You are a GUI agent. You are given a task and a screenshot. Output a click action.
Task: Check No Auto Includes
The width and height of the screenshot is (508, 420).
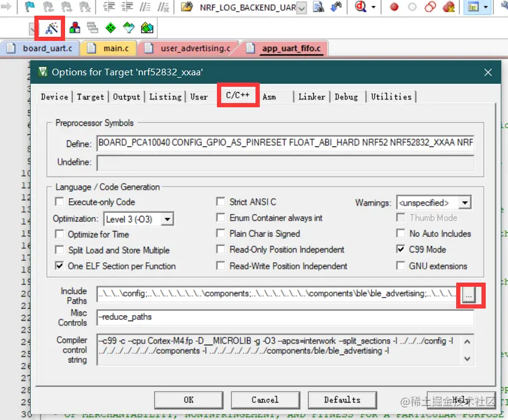401,233
